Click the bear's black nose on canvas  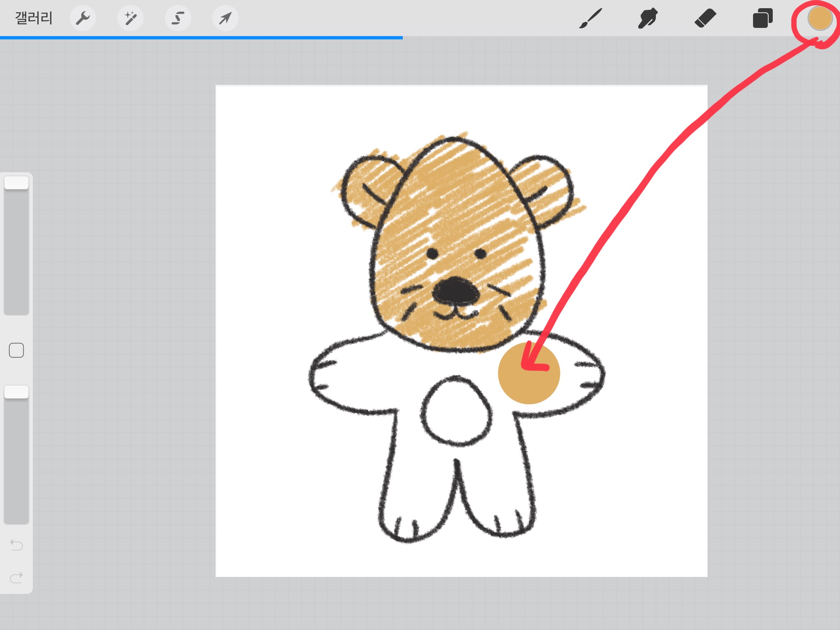pyautogui.click(x=456, y=290)
